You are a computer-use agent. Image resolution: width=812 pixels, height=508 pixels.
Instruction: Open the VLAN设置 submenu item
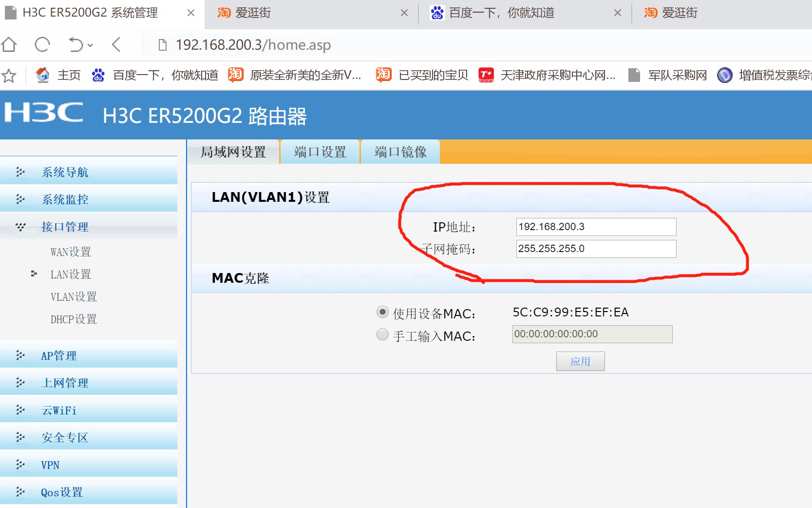(74, 297)
